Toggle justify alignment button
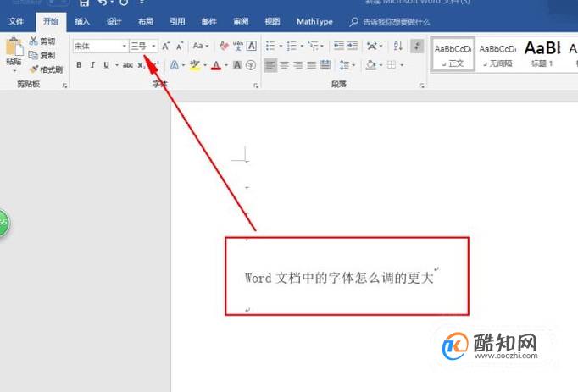Image resolution: width=578 pixels, height=392 pixels. pyautogui.click(x=312, y=65)
